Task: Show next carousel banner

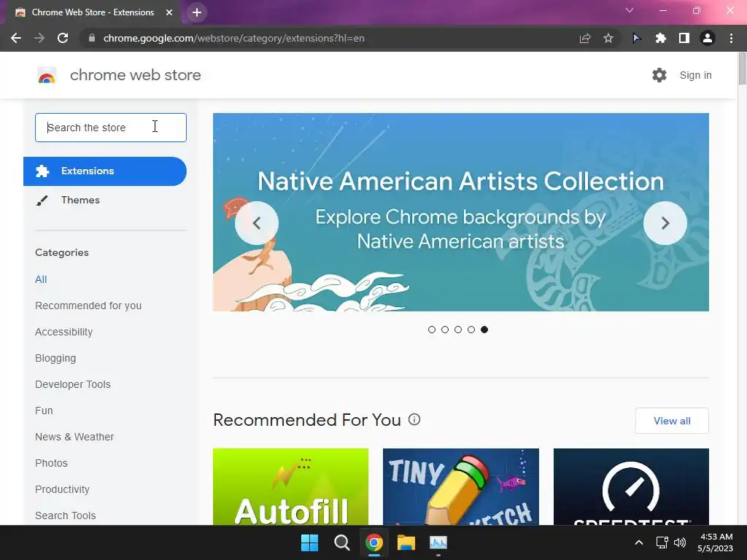Action: click(x=665, y=223)
